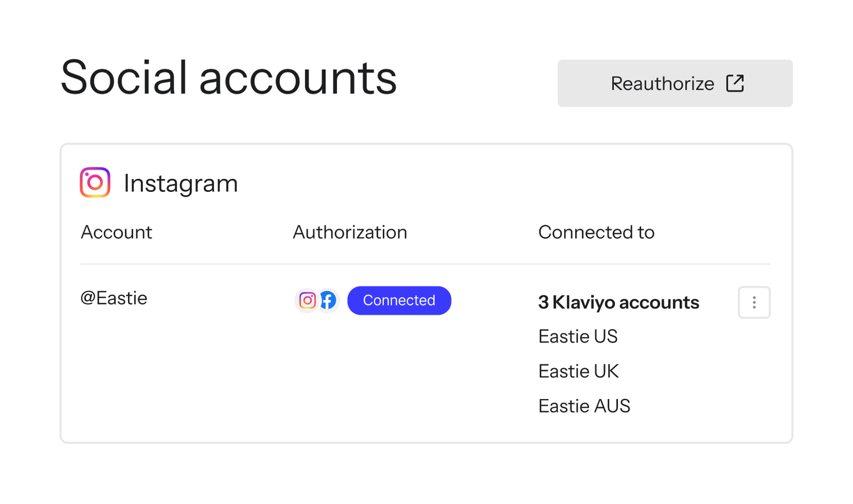Screen dimensions: 853x504
Task: Click the Account column header
Action: (x=116, y=232)
